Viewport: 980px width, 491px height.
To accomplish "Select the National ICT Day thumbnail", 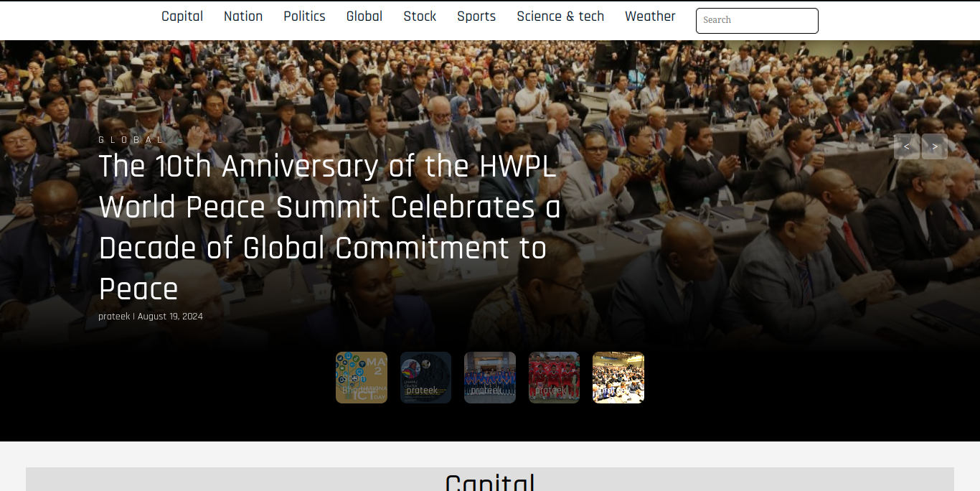I will pos(362,378).
